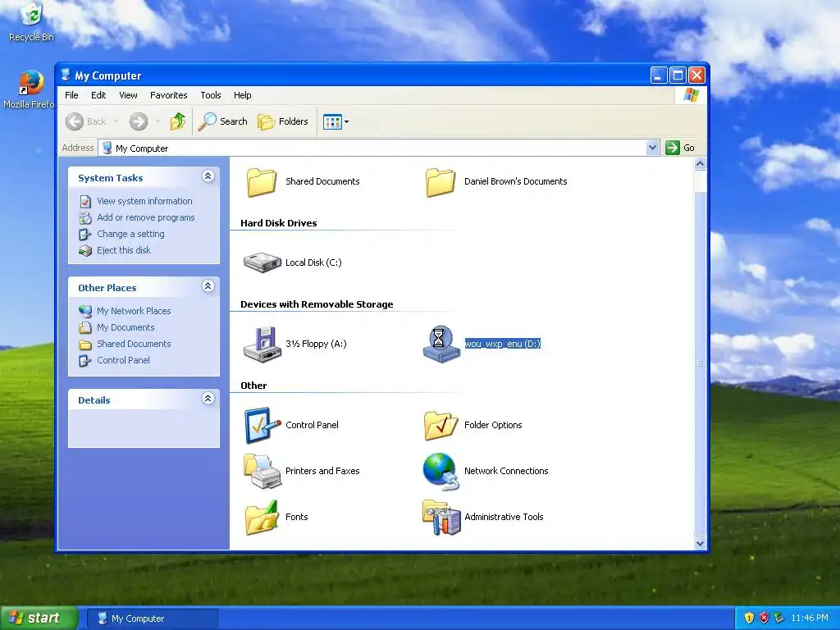Expand the Address bar dropdown

point(652,148)
